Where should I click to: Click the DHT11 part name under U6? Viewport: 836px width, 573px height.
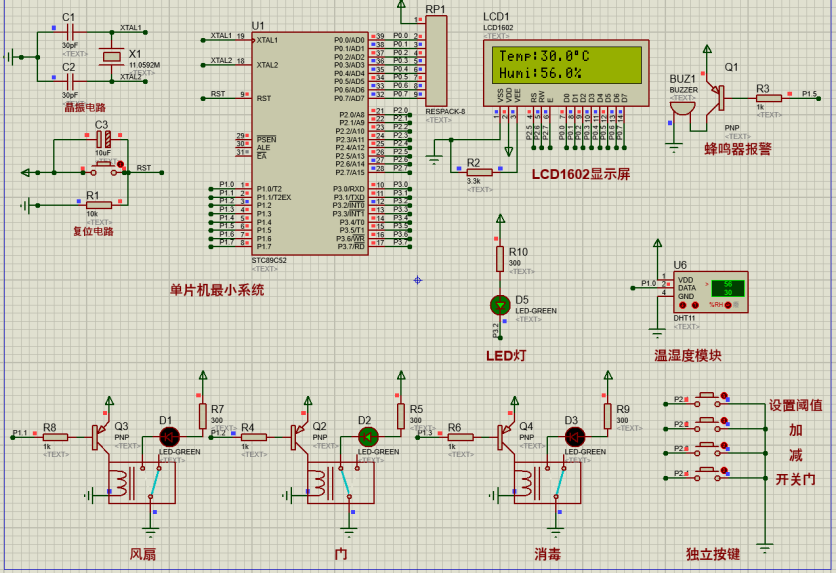[684, 318]
